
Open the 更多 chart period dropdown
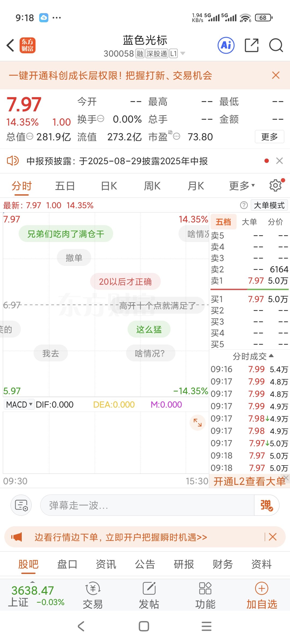[242, 185]
